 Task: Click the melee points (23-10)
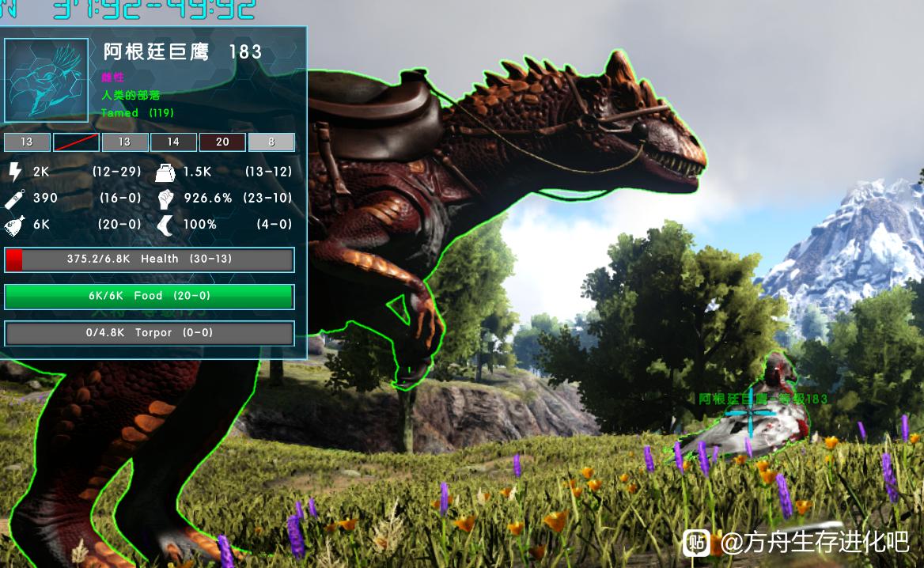pos(267,198)
